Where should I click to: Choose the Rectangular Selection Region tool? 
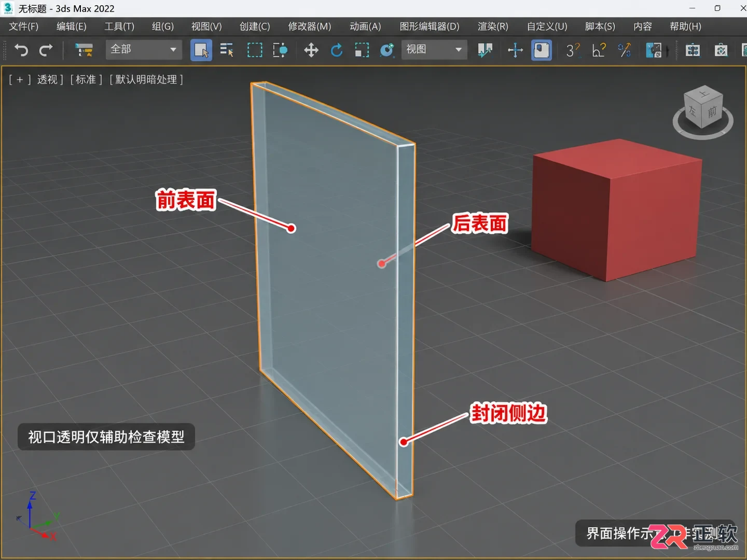(255, 50)
